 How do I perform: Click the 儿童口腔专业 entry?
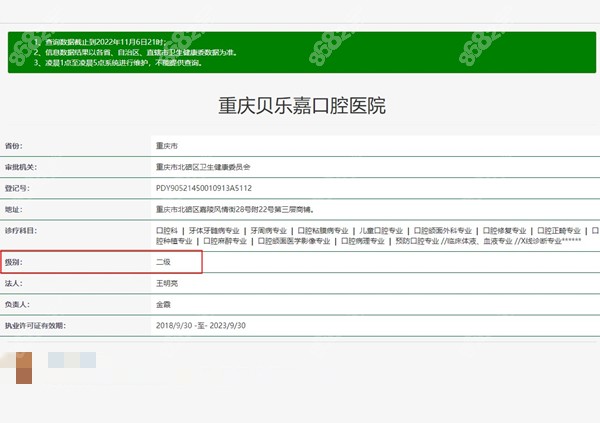point(381,231)
